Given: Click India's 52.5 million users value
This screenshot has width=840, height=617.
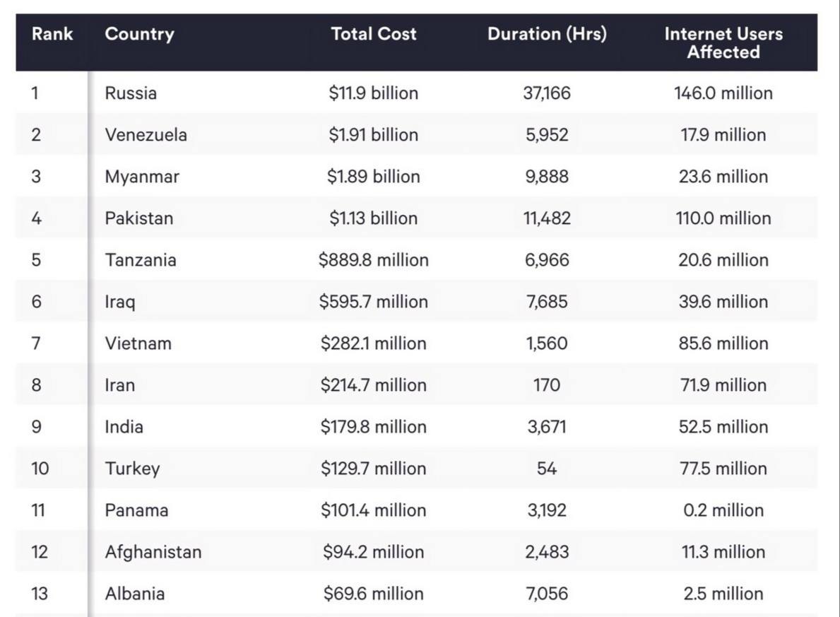Looking at the screenshot, I should (x=723, y=427).
